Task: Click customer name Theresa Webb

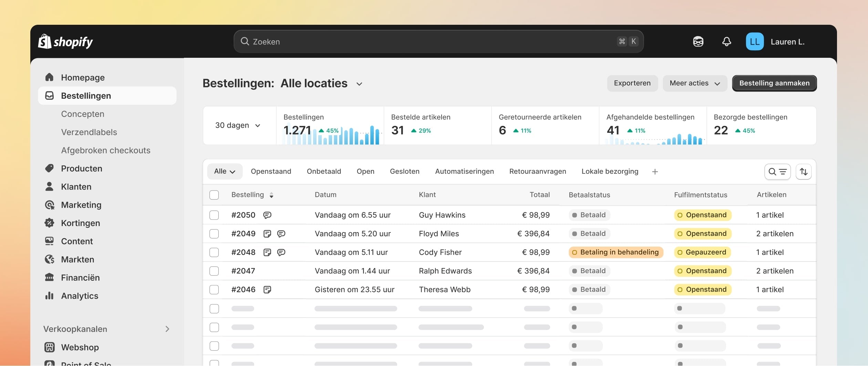Action: tap(445, 289)
